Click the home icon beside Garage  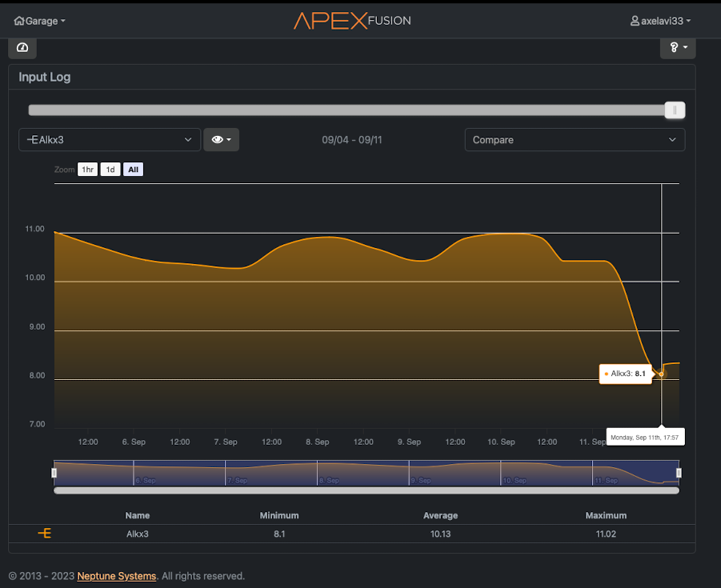click(18, 21)
